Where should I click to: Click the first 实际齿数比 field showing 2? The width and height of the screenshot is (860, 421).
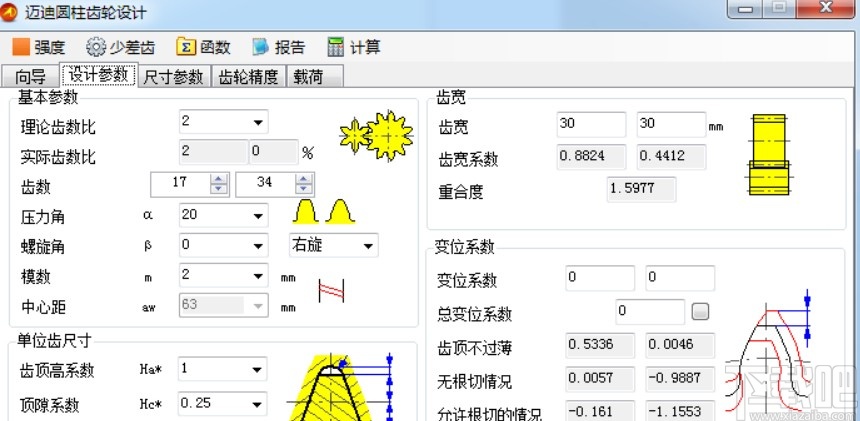click(214, 152)
